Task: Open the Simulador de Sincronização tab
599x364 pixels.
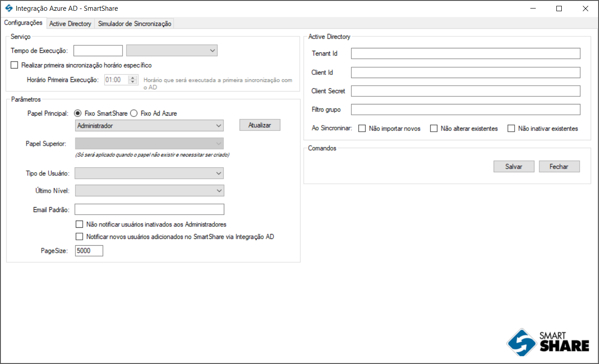Action: 135,24
